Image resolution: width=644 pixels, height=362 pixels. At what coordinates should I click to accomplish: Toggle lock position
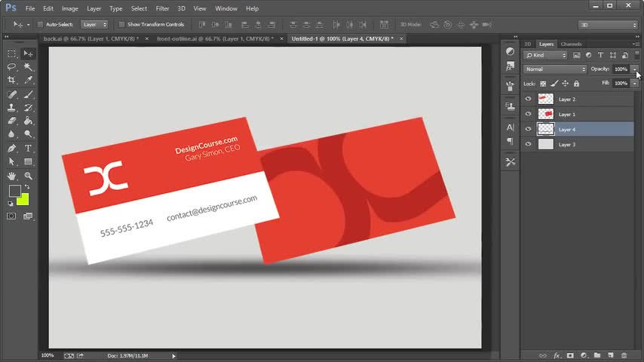click(x=565, y=84)
